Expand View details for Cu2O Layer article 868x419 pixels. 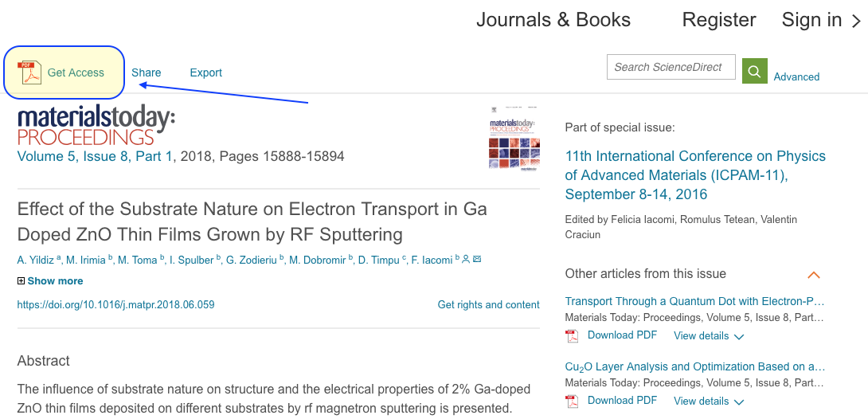coord(709,401)
